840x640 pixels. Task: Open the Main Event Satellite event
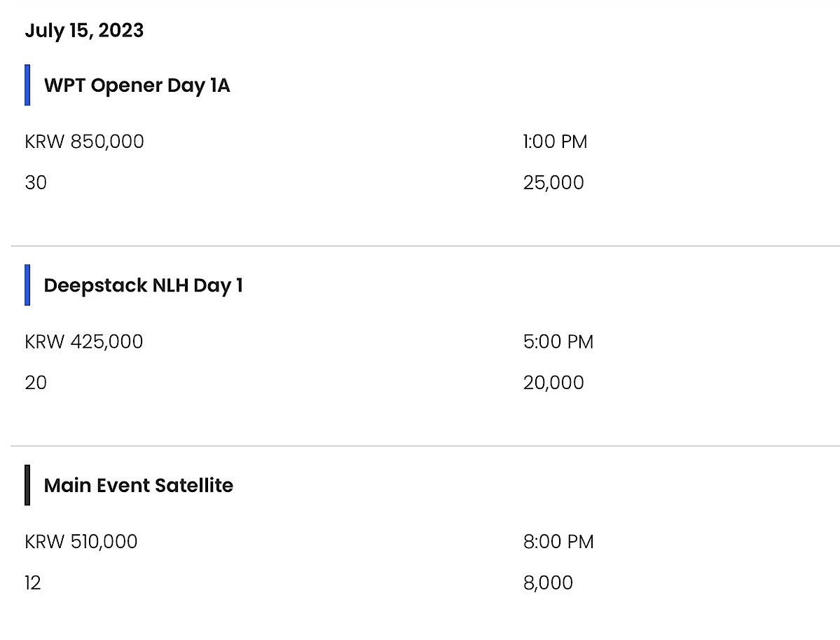[x=139, y=485]
